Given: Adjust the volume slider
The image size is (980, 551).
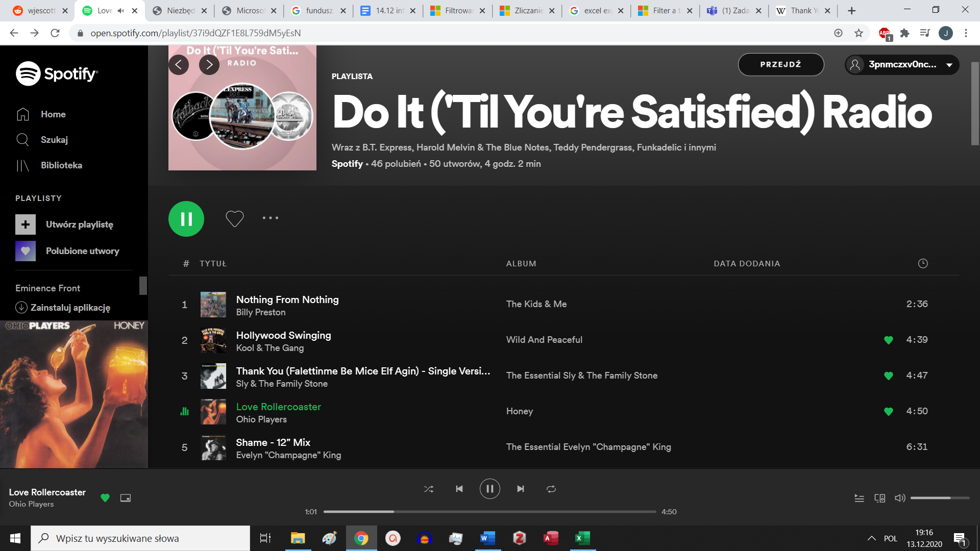Looking at the screenshot, I should tap(940, 498).
